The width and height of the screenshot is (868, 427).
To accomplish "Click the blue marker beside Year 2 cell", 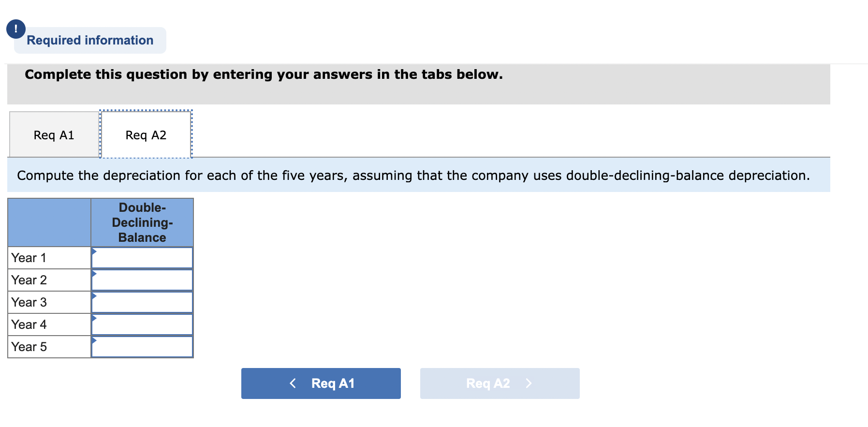I will (x=93, y=274).
